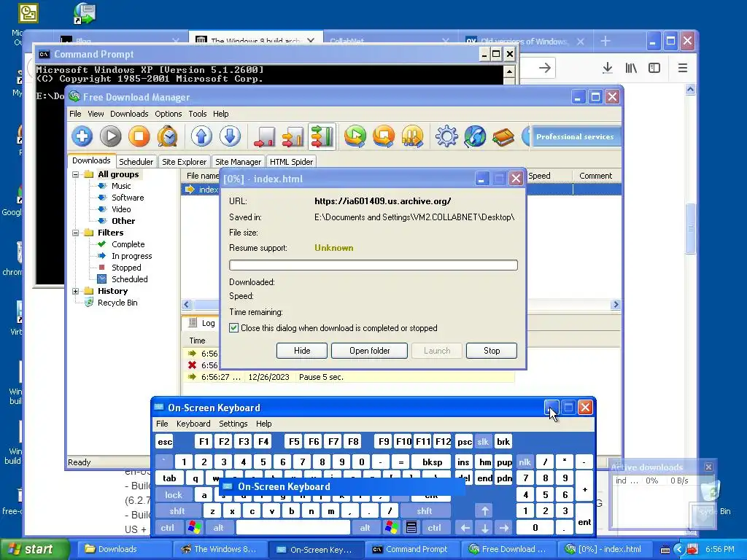This screenshot has width=747, height=560.
Task: Toggle the Firefox sidebar icon
Action: point(654,68)
